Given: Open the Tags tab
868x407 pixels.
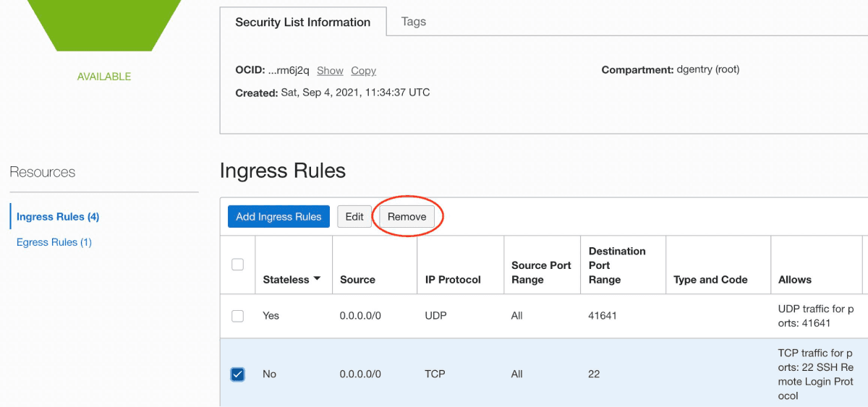Looking at the screenshot, I should click(414, 22).
